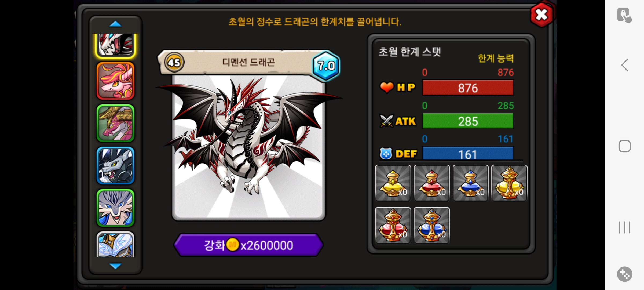Screen dimensions: 644x290
Task: Select the large yellow essence potion
Action: 509,183
